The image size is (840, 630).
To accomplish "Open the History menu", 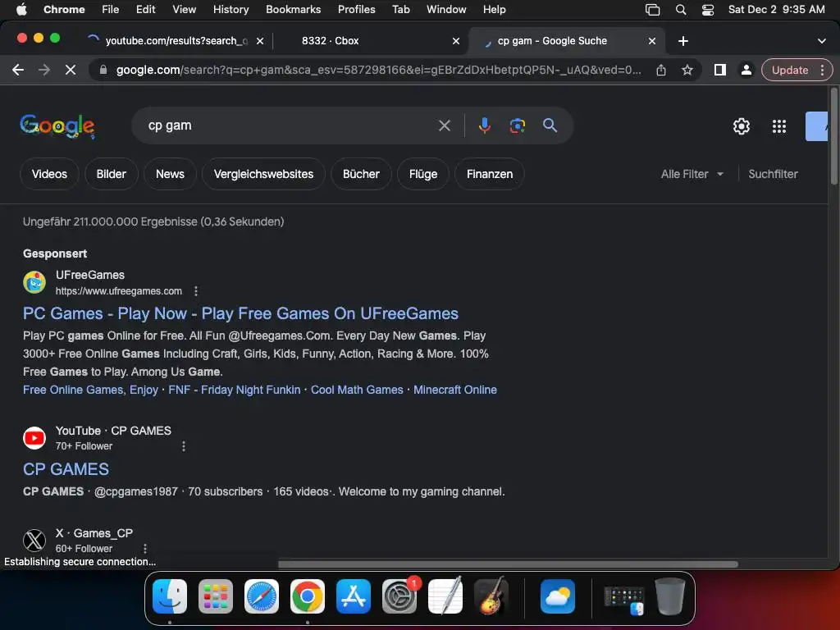I will (x=231, y=10).
